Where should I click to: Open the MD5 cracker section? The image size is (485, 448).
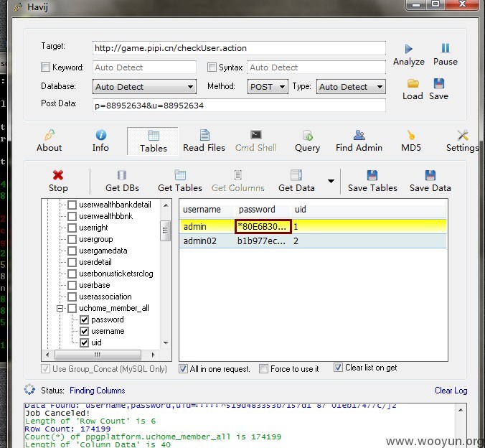pos(411,141)
